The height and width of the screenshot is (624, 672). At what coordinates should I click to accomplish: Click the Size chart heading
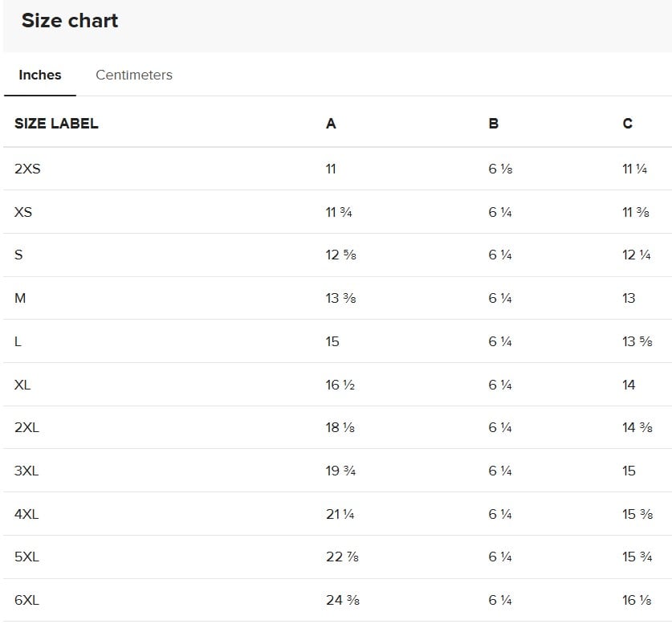(x=70, y=21)
